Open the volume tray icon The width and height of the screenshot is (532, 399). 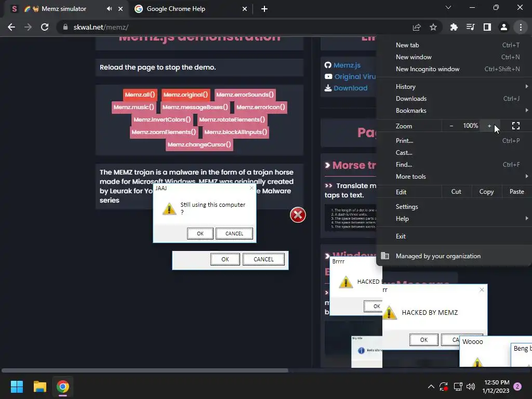point(471,387)
